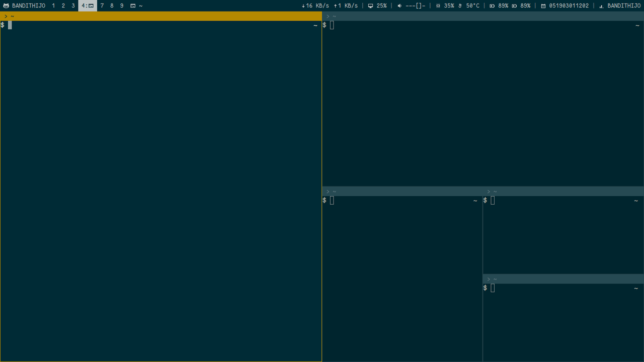
Task: Click the cat logo icon beside BANDITHIJO
Action: (6, 6)
